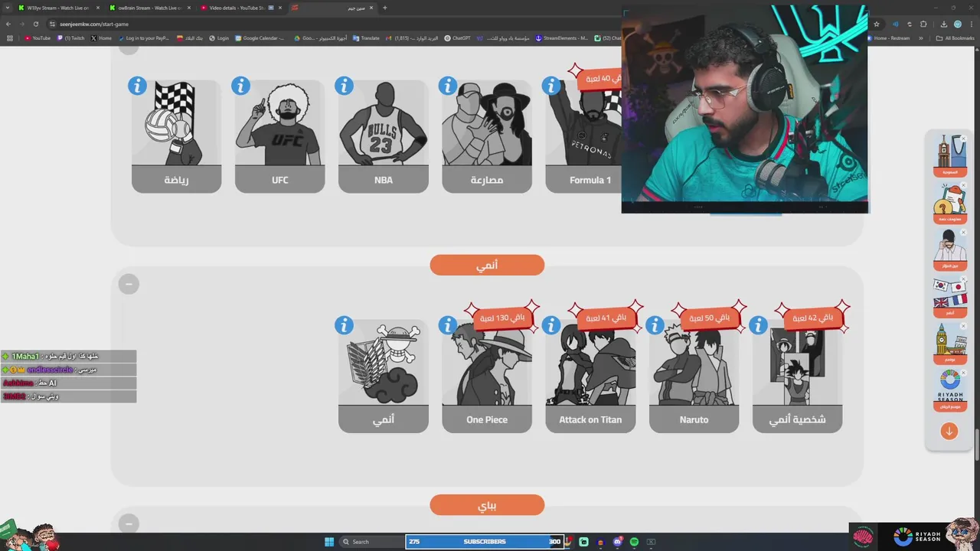Open info for the أنمي category card
This screenshot has height=551, width=980.
point(344,325)
